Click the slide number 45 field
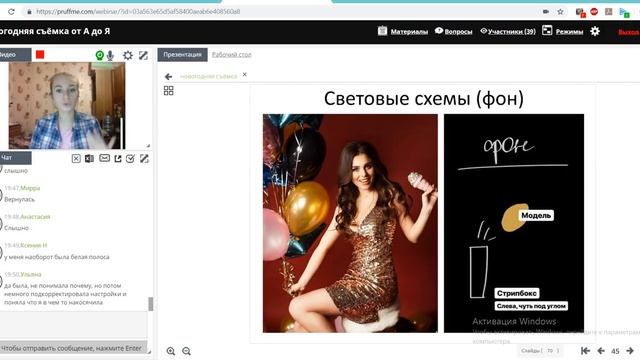Viewport: 640px width, 360px height. click(616, 351)
